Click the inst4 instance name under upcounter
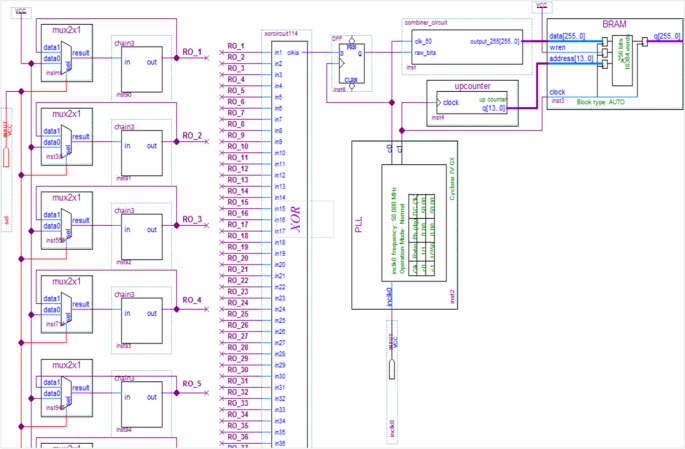Image resolution: width=685 pixels, height=449 pixels. coord(438,117)
